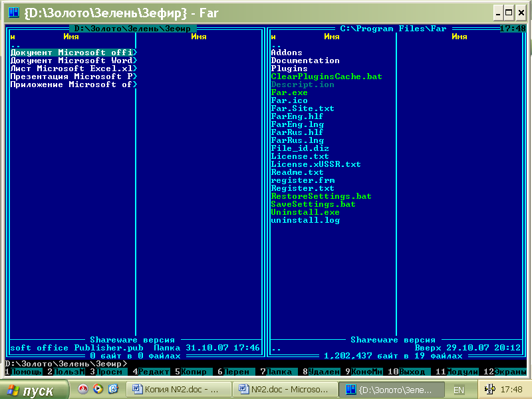Select Лист Microsoft Excel.xl entry
532x399 pixels.
click(x=74, y=68)
